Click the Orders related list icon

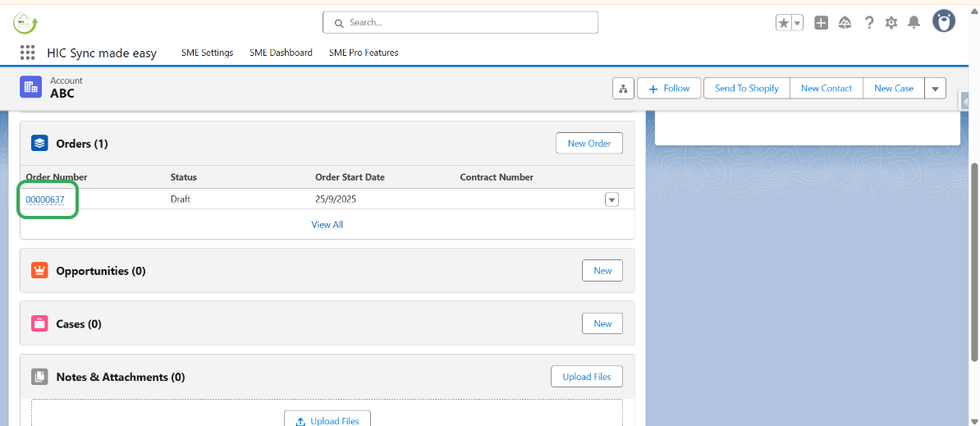point(39,144)
